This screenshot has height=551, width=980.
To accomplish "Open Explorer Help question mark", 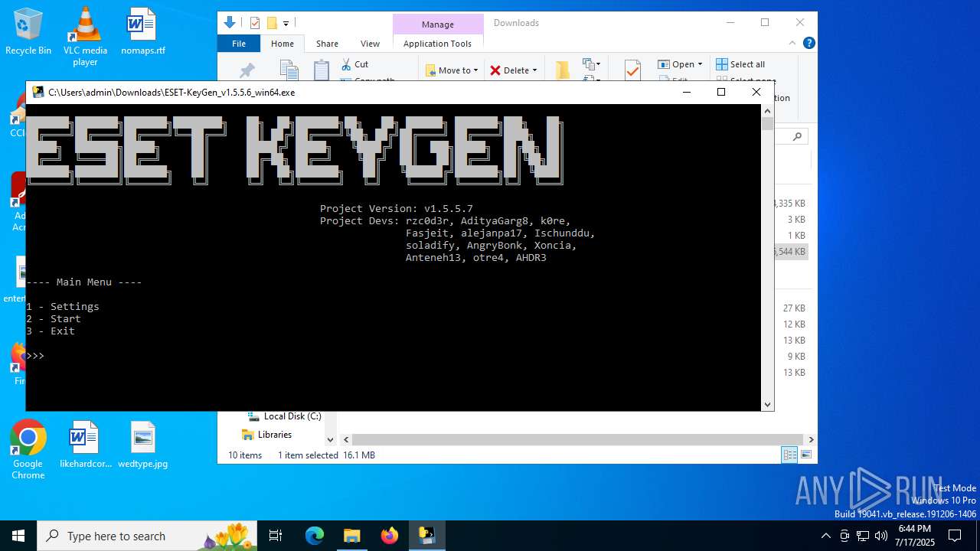I will tap(808, 44).
